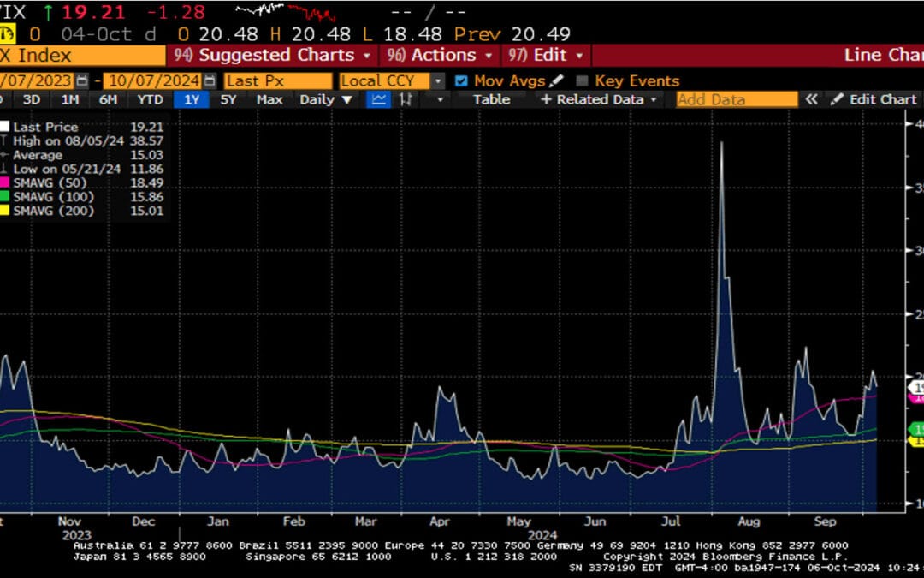
Task: Open the end date calendar picker icon
Action: pos(209,80)
